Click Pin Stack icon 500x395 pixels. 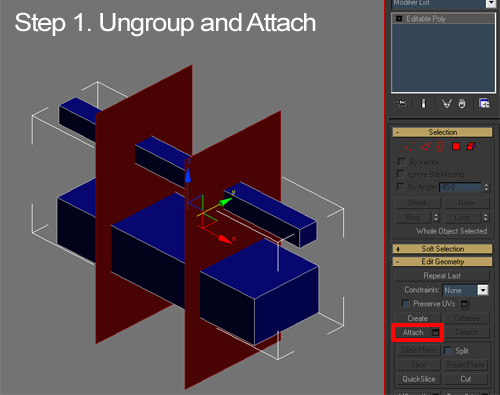point(401,104)
